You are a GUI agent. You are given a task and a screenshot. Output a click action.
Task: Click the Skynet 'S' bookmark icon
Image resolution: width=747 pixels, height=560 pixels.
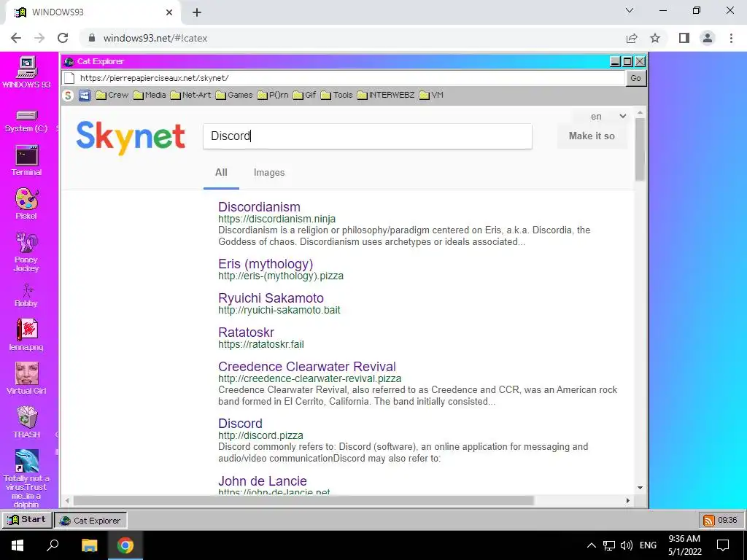[68, 96]
